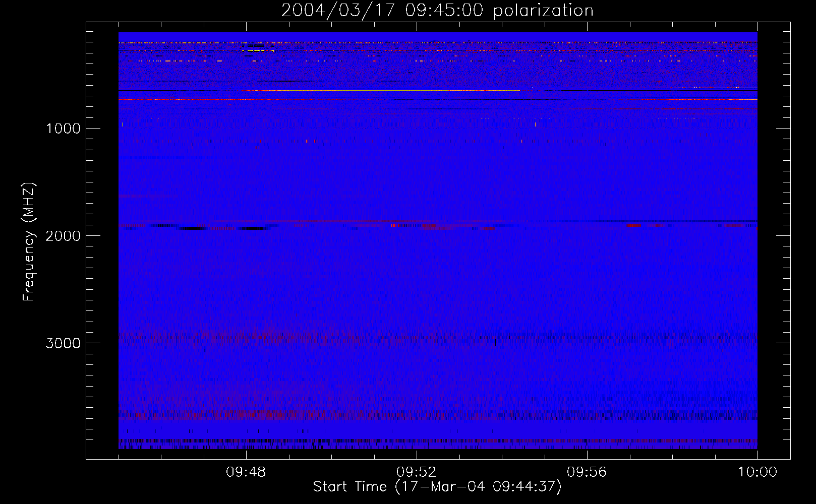This screenshot has width=816, height=504.
Task: Click the 09:48 time tick label
Action: point(246,472)
